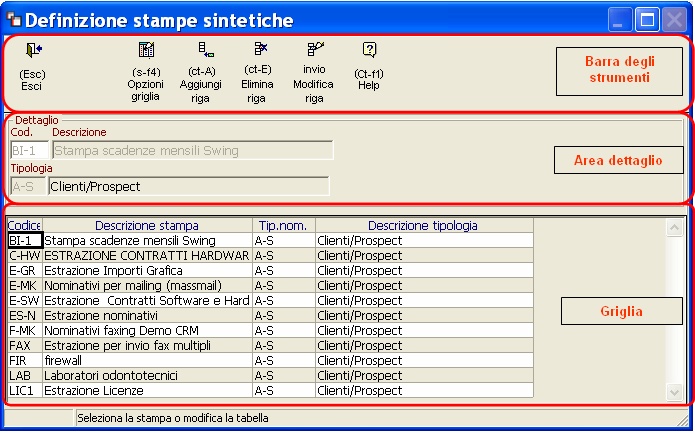Screen dimensions: 695x433
Task: Select the C-HW code cell
Action: 25,256
